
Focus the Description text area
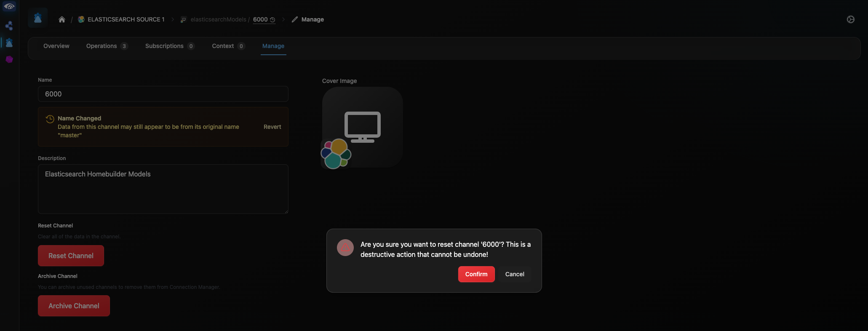pos(163,189)
